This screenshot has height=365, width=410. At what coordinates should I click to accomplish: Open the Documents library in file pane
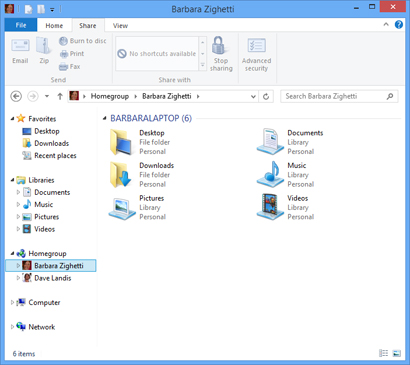(290, 142)
